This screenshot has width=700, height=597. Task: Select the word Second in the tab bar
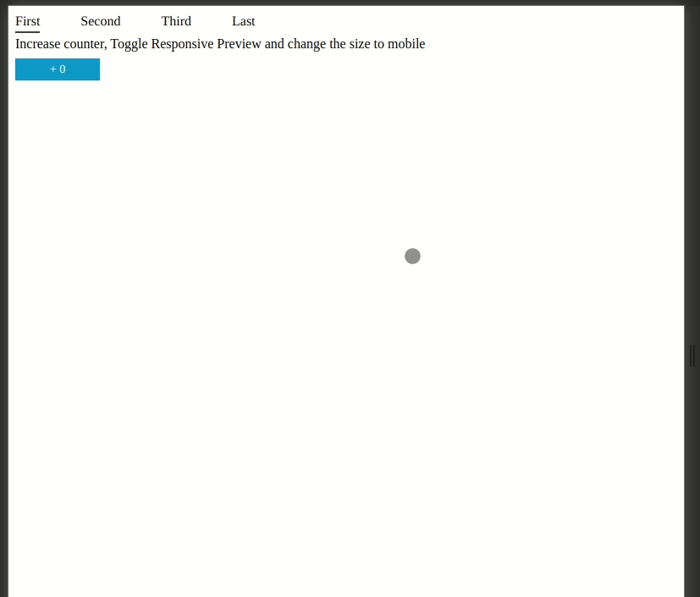100,21
